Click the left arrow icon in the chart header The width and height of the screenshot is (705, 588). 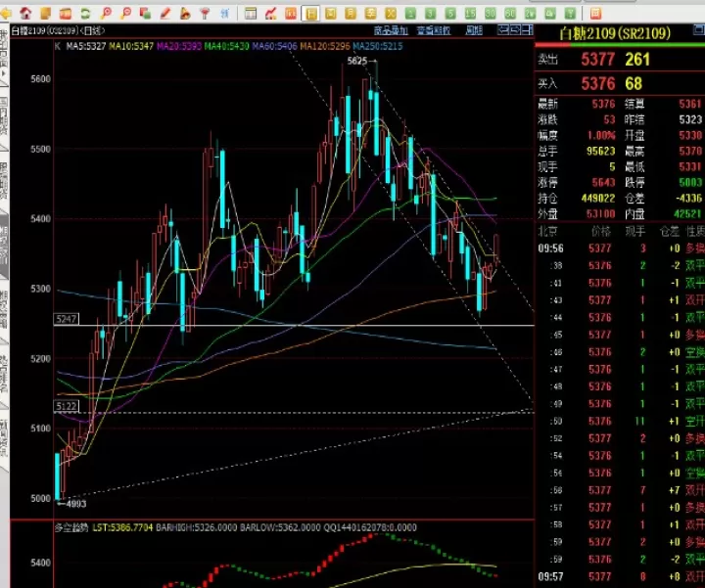pyautogui.click(x=502, y=30)
